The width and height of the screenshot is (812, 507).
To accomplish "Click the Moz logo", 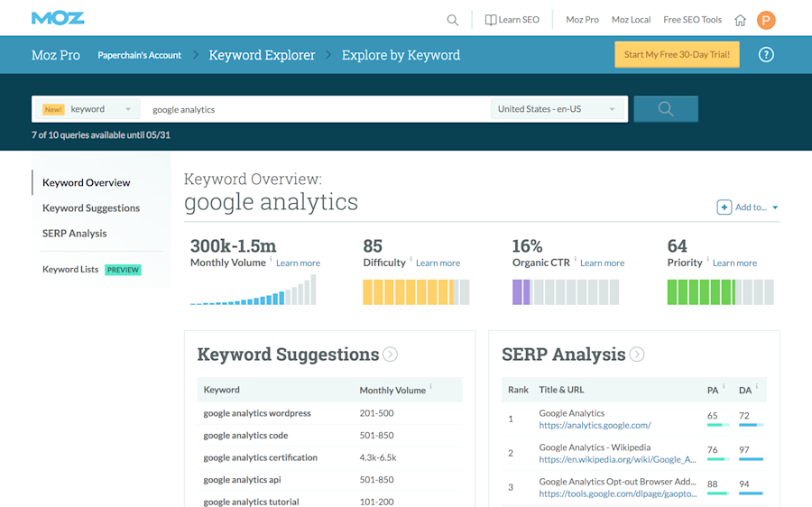I will point(58,18).
